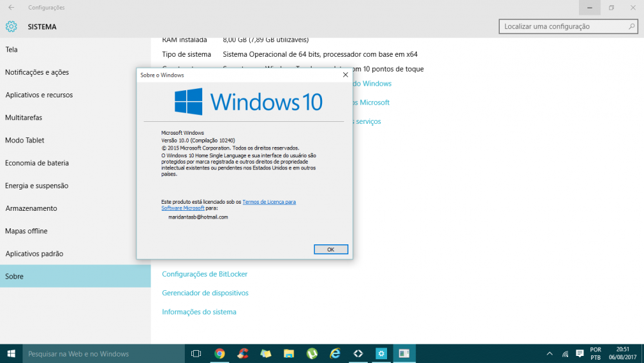
Task: Select Notificações e ações in sidebar
Action: click(x=37, y=72)
